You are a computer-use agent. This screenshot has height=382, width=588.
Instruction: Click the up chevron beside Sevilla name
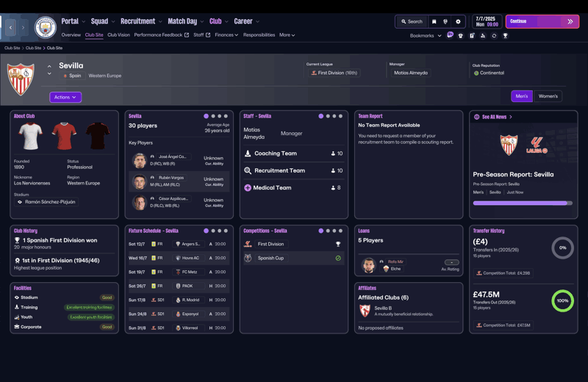[x=49, y=66]
